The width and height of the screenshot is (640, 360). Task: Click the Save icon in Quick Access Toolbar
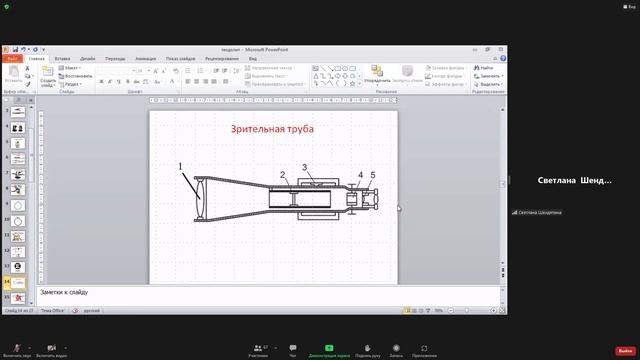pos(15,49)
